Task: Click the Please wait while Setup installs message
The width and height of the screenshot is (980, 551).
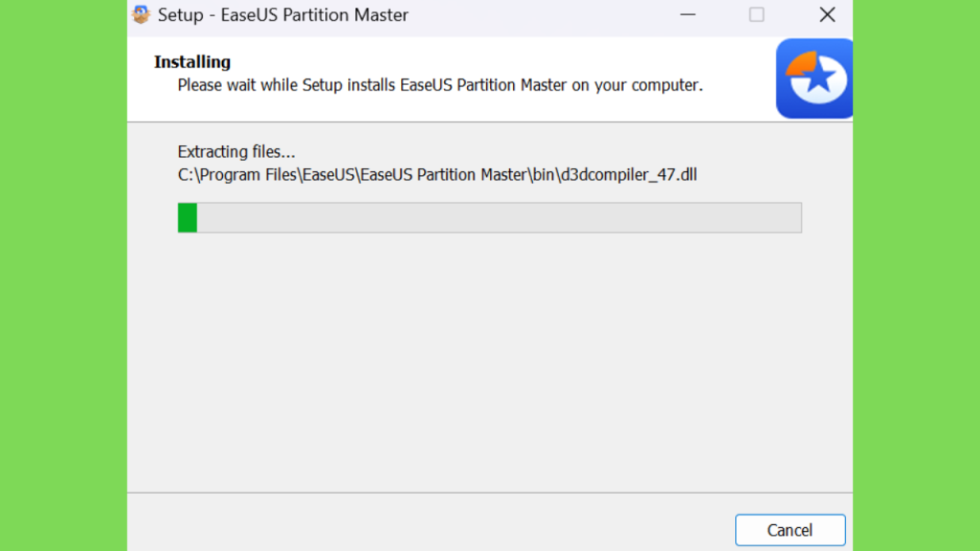Action: point(440,85)
